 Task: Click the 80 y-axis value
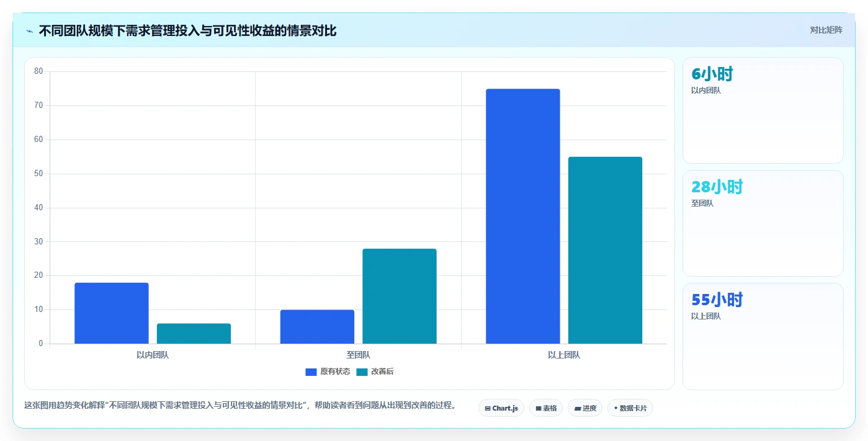click(38, 71)
